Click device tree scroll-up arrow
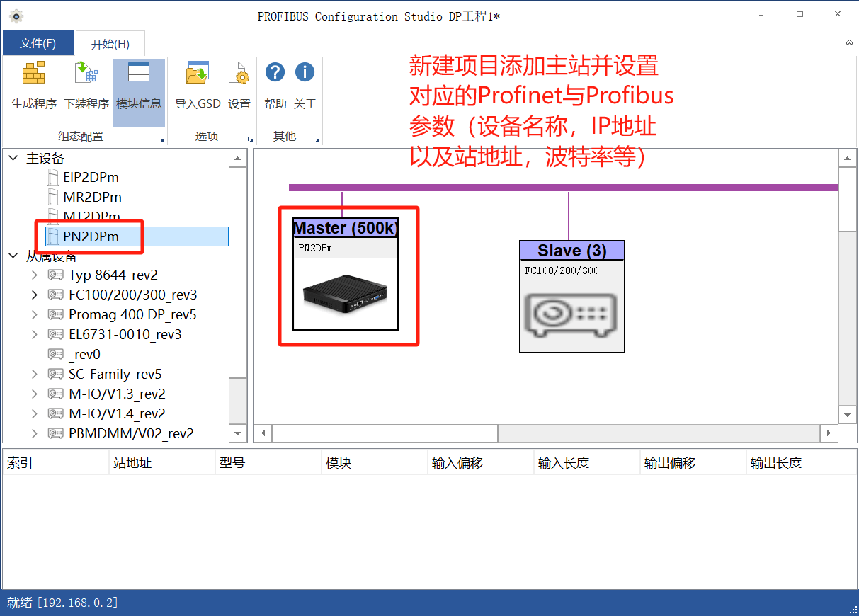Image resolution: width=859 pixels, height=616 pixels. tap(238, 158)
